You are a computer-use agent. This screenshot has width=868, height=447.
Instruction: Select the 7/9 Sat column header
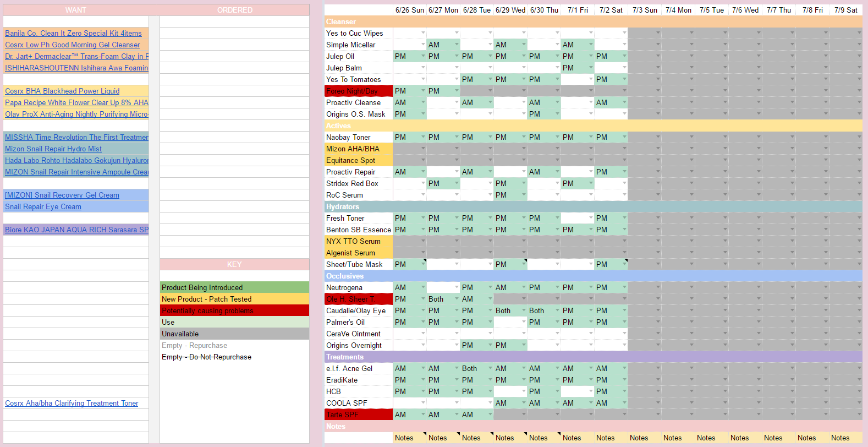click(x=846, y=10)
